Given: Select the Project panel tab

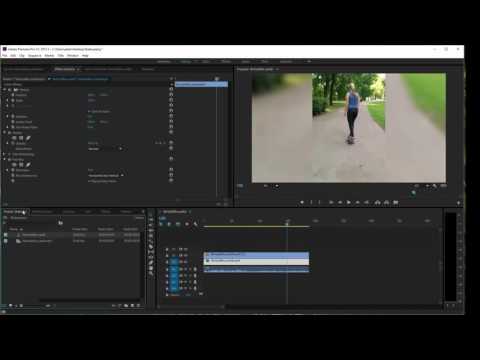Looking at the screenshot, I should (x=13, y=212).
